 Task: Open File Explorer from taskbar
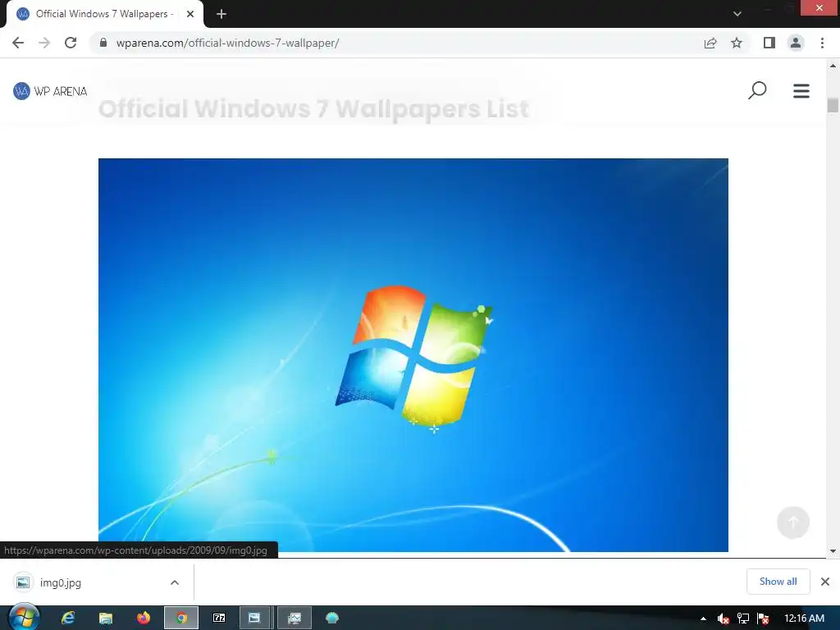pyautogui.click(x=106, y=619)
